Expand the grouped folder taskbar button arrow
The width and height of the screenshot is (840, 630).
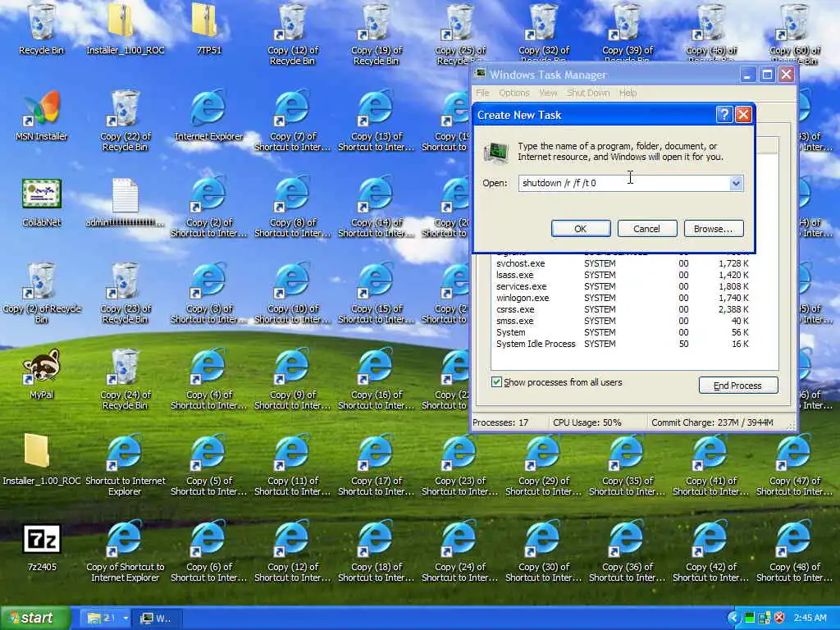click(x=126, y=619)
